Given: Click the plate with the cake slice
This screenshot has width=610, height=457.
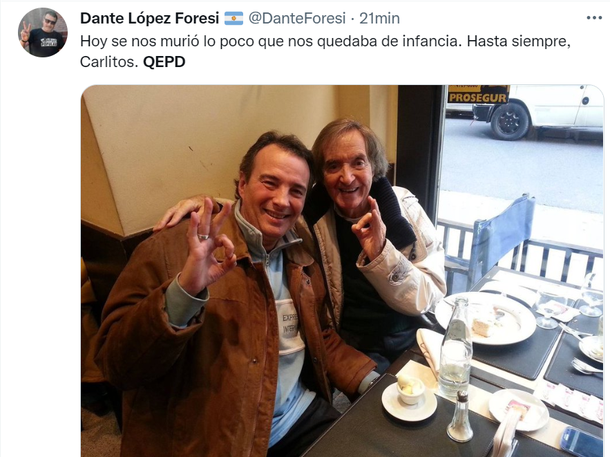Looking at the screenshot, I should pos(486,318).
